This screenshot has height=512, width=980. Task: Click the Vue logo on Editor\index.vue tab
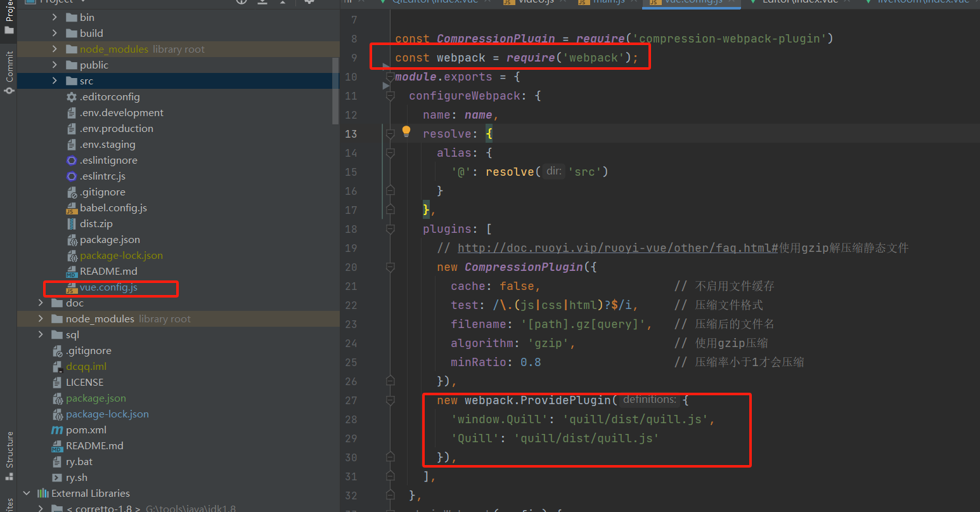[x=752, y=3]
